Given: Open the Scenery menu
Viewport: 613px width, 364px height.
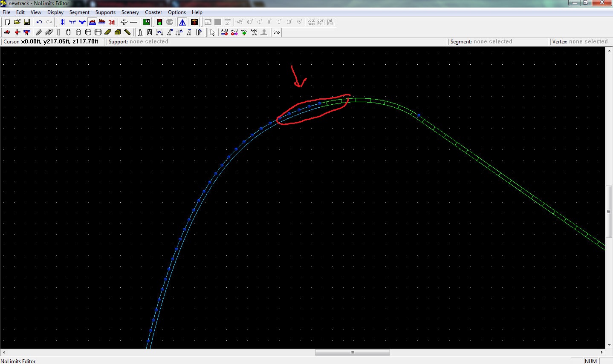Looking at the screenshot, I should pos(130,12).
